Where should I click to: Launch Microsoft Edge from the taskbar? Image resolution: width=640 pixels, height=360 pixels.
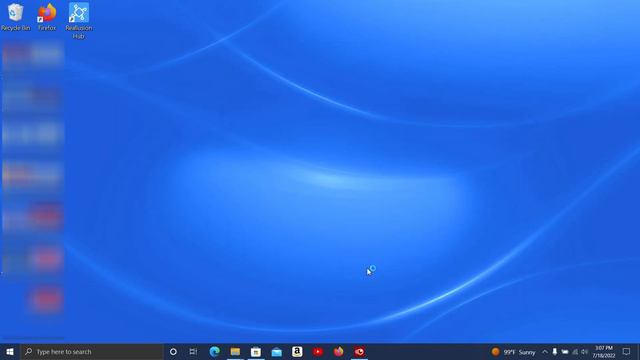(x=215, y=351)
